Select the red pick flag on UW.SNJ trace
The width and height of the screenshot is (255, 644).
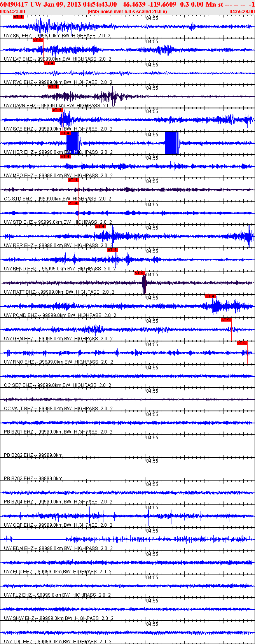click(x=18, y=17)
